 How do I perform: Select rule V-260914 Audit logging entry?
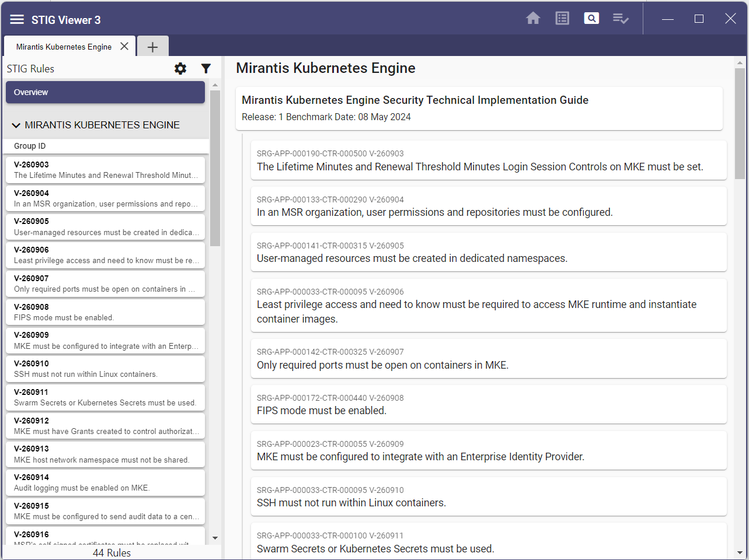coord(105,482)
